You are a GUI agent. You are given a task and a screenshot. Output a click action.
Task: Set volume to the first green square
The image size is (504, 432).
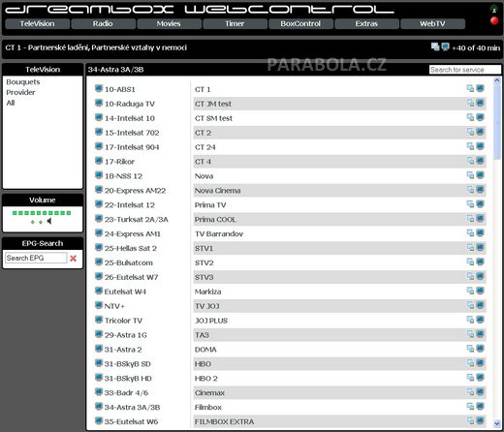[15, 213]
